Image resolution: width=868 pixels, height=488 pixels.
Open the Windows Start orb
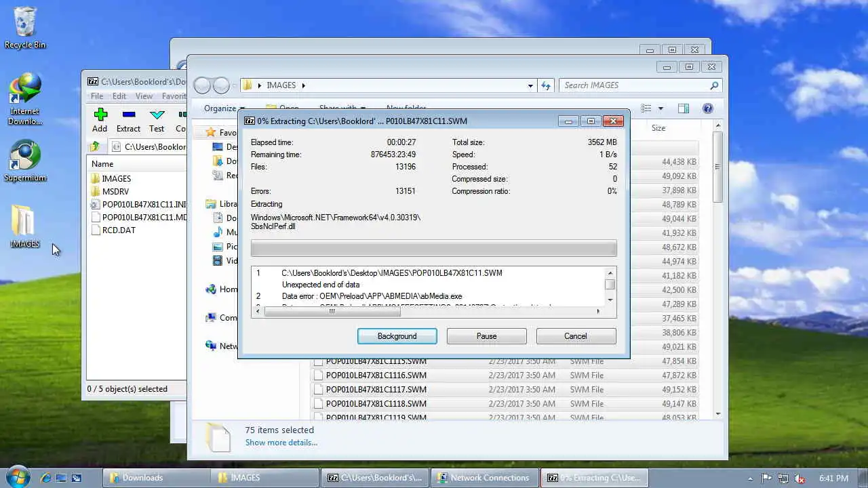point(18,477)
